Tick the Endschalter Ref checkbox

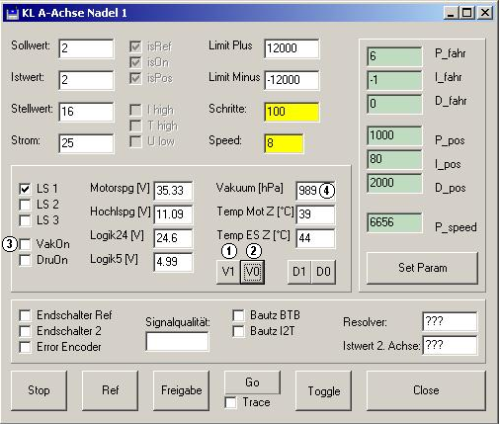point(25,315)
